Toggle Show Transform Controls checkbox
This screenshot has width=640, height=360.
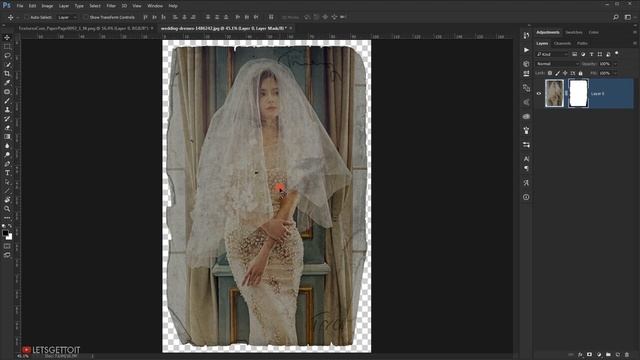[85, 17]
